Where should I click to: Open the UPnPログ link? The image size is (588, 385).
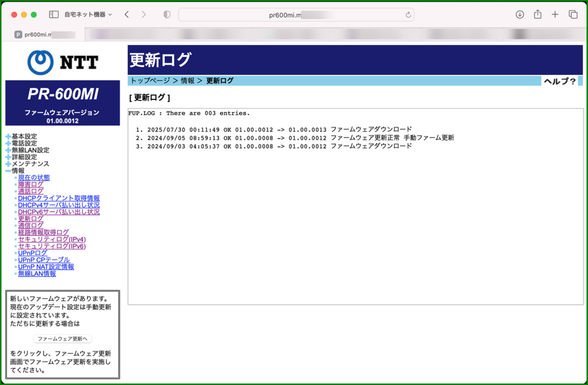(x=33, y=253)
